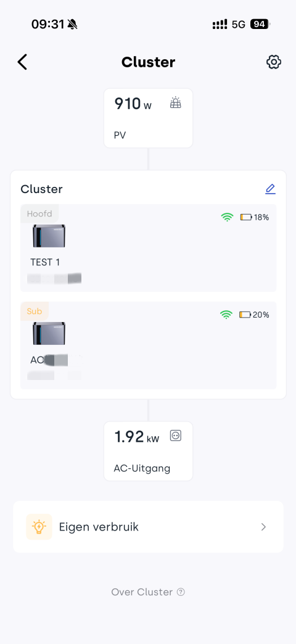
Task: Select the Sub device thumbnail image
Action: click(x=49, y=333)
